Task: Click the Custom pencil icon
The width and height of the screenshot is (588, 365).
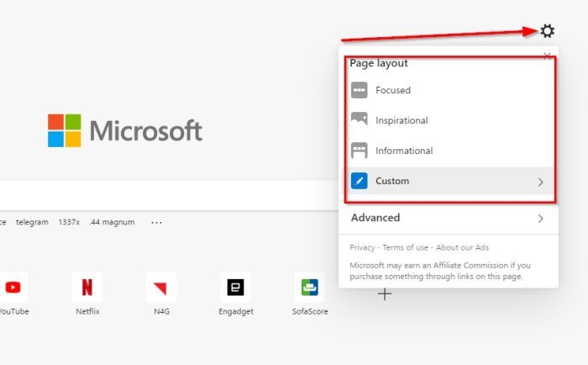Action: click(360, 181)
